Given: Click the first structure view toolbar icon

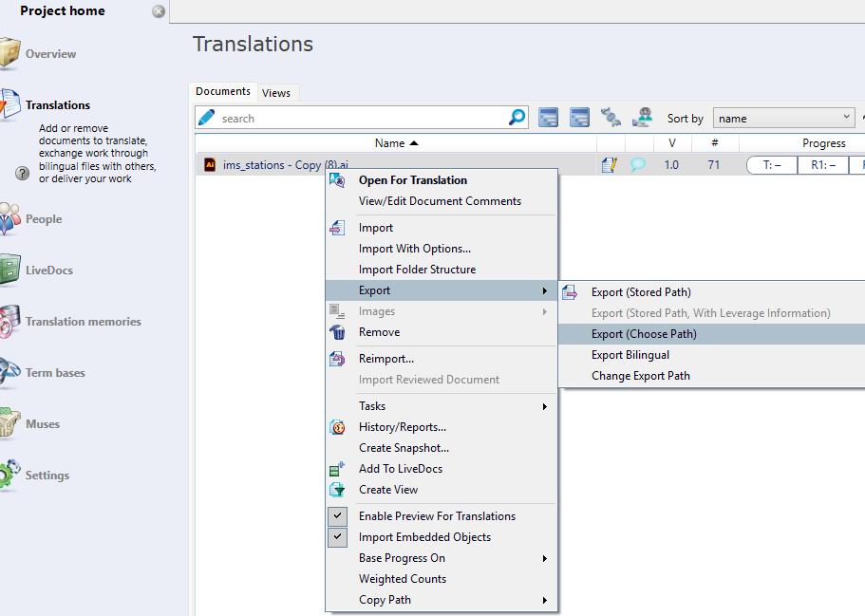Looking at the screenshot, I should pyautogui.click(x=548, y=118).
